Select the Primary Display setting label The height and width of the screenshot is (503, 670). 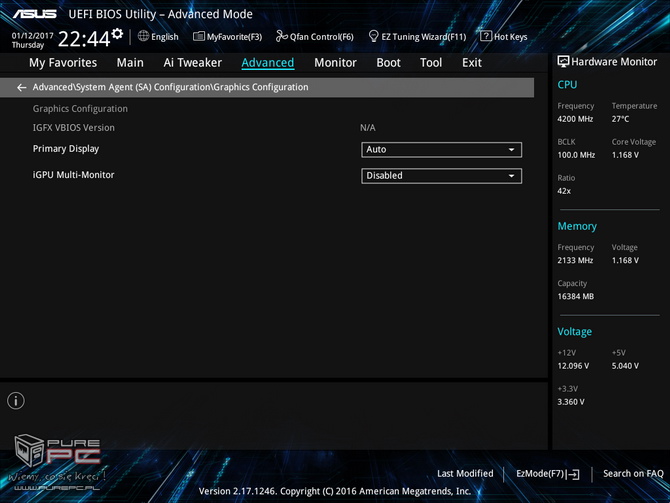(66, 149)
